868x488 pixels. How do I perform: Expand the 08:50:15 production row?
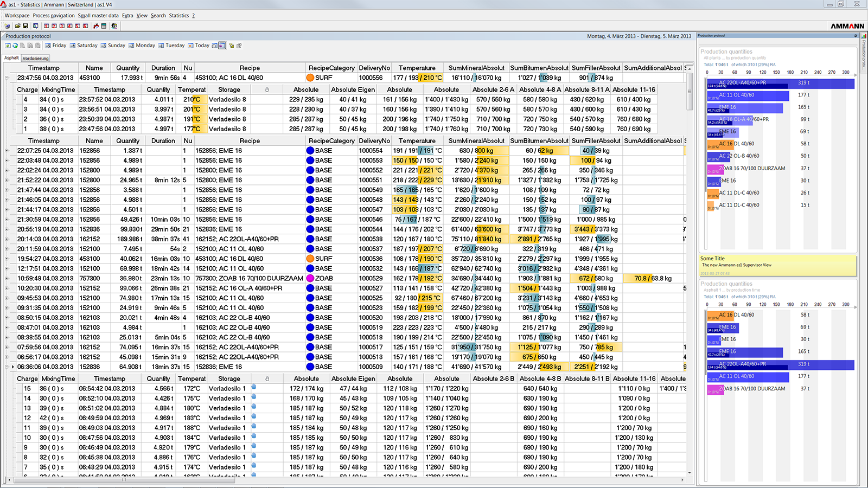click(x=7, y=318)
